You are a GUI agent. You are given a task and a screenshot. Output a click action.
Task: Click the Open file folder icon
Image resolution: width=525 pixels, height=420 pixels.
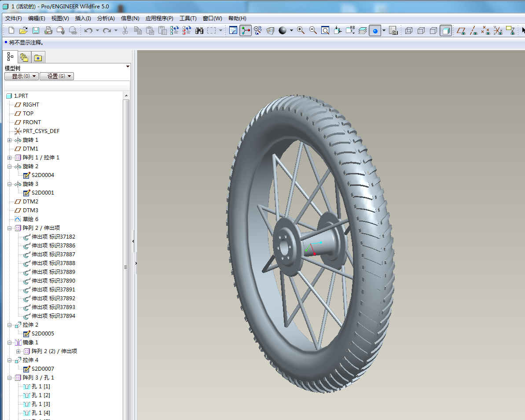[23, 30]
